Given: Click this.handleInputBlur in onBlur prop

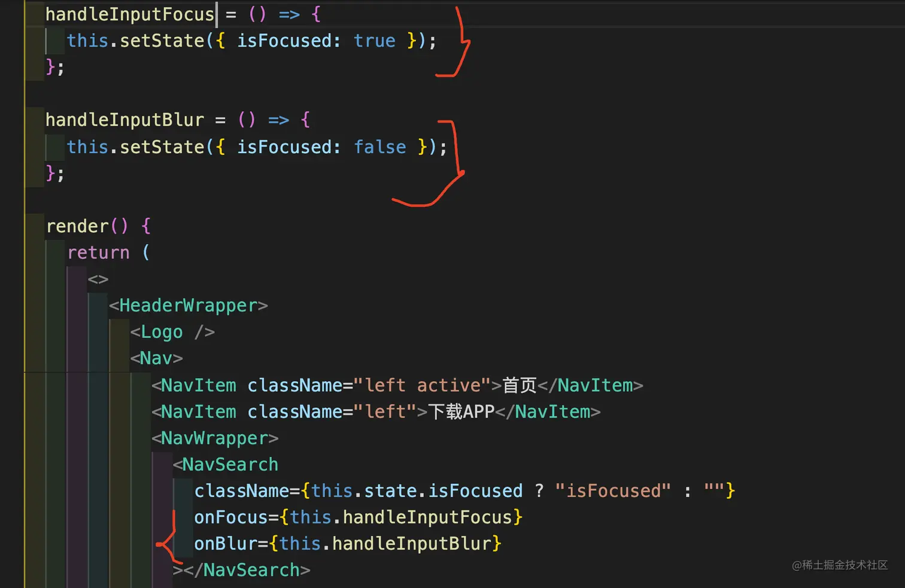Looking at the screenshot, I should coord(385,543).
